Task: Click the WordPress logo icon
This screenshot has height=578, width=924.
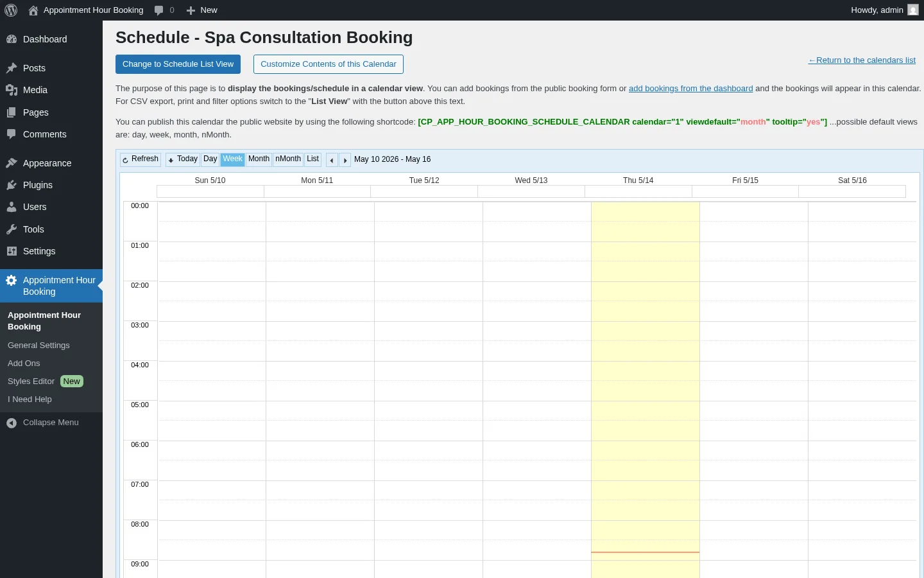Action: pos(11,10)
